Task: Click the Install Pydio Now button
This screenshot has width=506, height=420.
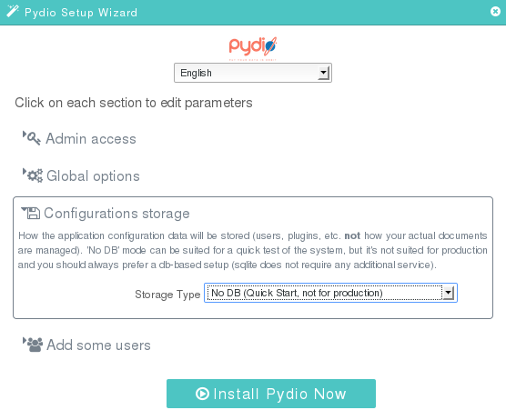Action: 271,394
